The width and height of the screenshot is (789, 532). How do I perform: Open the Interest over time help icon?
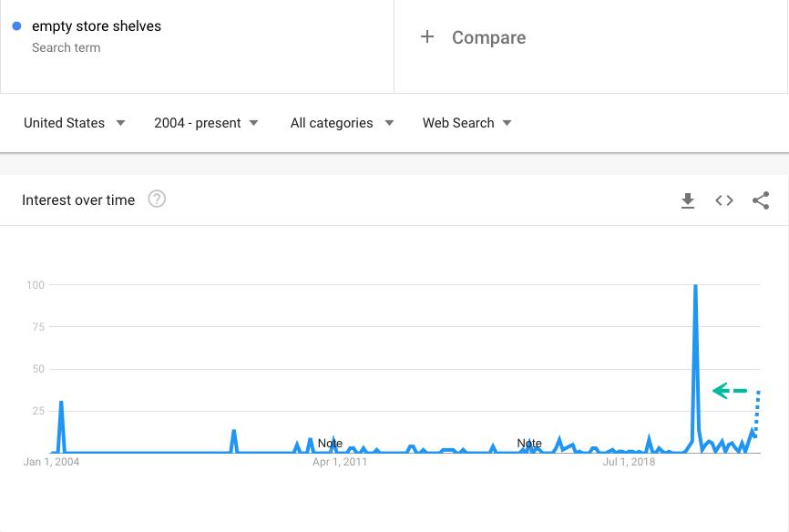[x=157, y=199]
